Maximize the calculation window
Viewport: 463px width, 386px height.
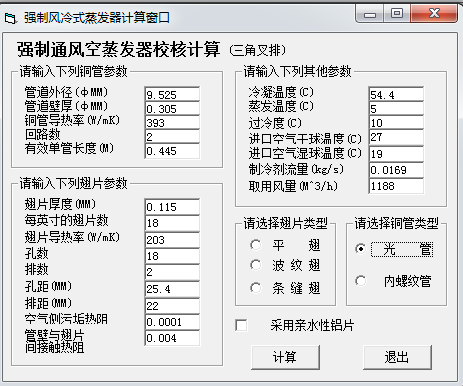397,14
